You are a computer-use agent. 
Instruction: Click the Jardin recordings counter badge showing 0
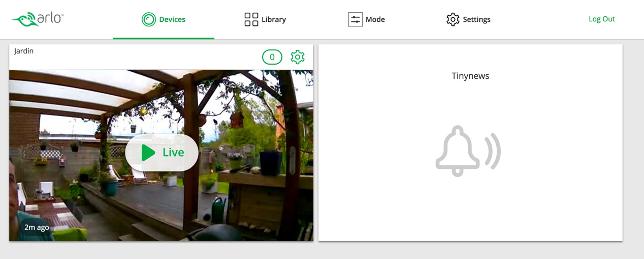click(272, 57)
